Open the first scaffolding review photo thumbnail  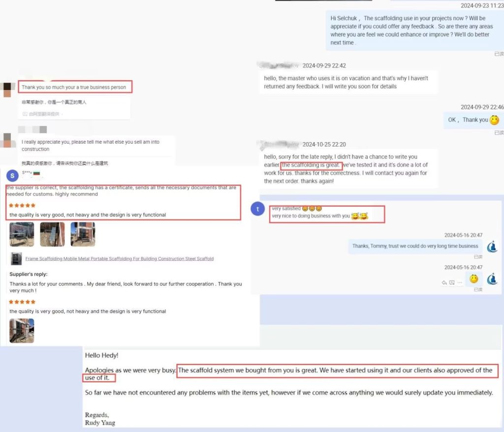coord(22,234)
